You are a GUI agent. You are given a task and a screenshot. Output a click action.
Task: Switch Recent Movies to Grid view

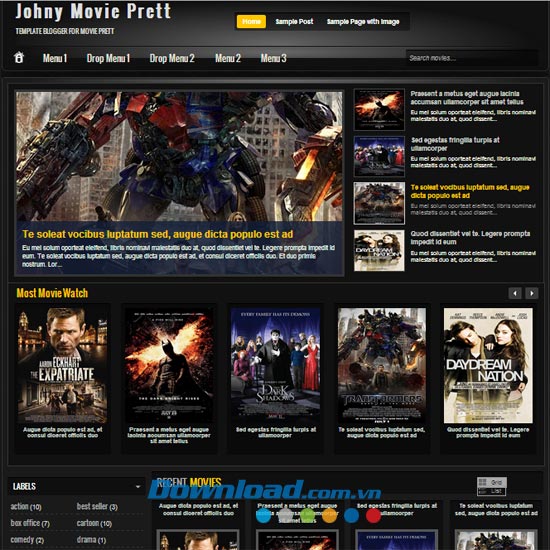pyautogui.click(x=492, y=482)
